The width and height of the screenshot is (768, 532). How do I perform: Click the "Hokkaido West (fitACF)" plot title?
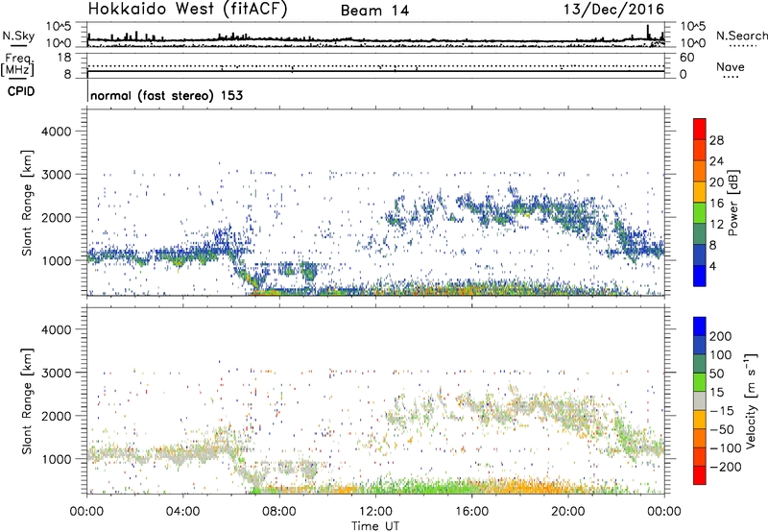pyautogui.click(x=187, y=10)
